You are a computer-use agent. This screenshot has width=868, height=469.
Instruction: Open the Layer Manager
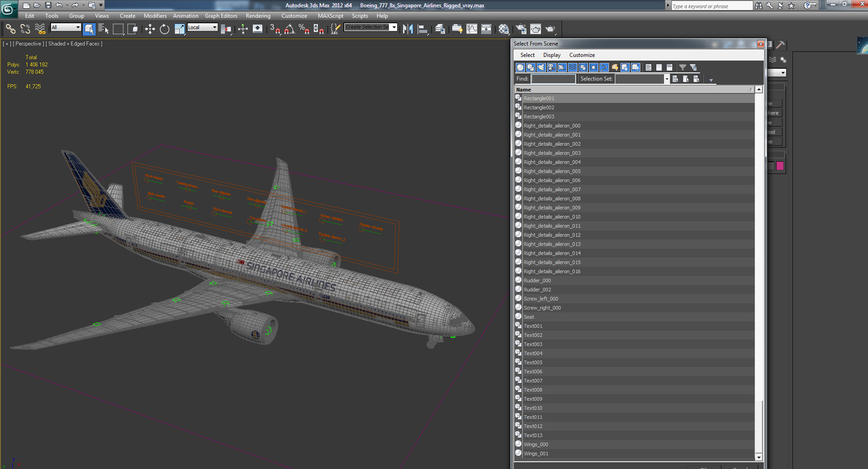440,29
